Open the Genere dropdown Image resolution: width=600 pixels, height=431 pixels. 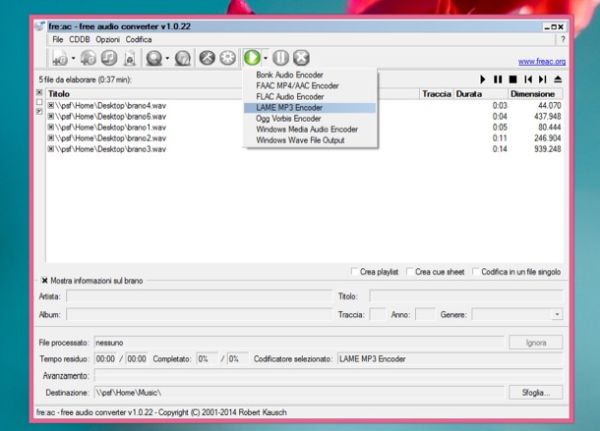pyautogui.click(x=556, y=314)
